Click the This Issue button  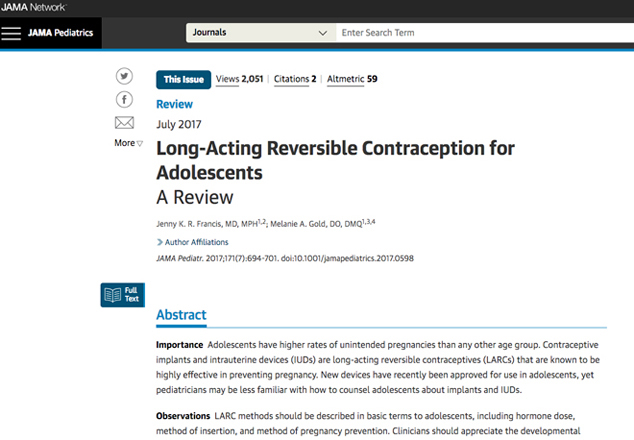(x=184, y=80)
